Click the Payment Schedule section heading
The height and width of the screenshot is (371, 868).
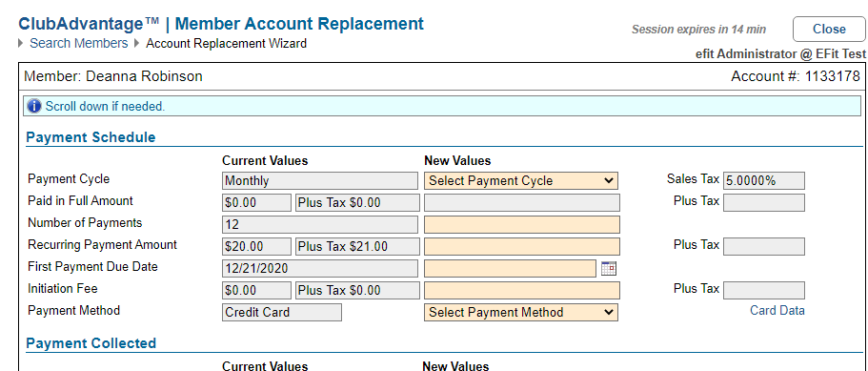[x=91, y=137]
